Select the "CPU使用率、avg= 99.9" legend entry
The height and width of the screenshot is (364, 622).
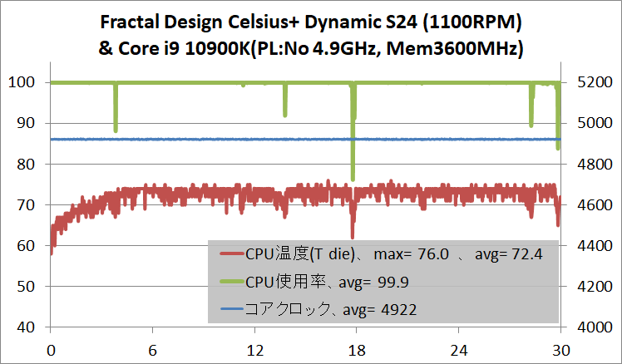tap(314, 282)
